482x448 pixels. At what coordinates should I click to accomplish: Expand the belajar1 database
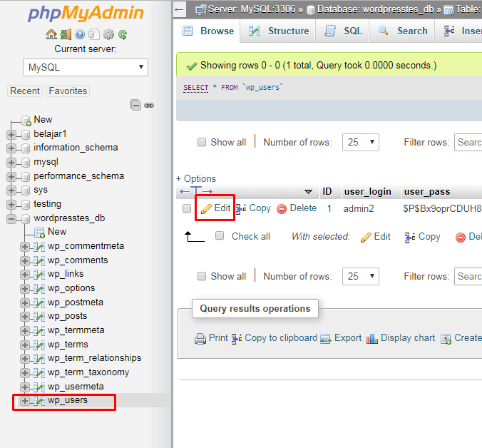pos(11,134)
